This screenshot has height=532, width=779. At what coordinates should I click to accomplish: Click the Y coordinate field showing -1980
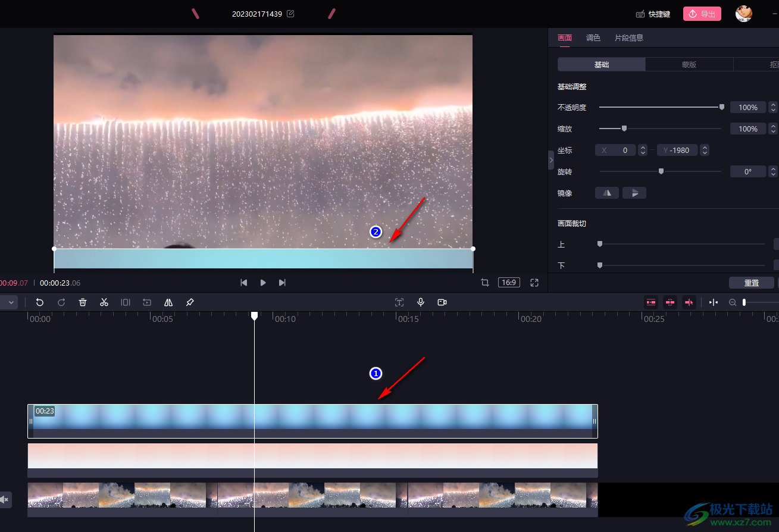pos(678,150)
